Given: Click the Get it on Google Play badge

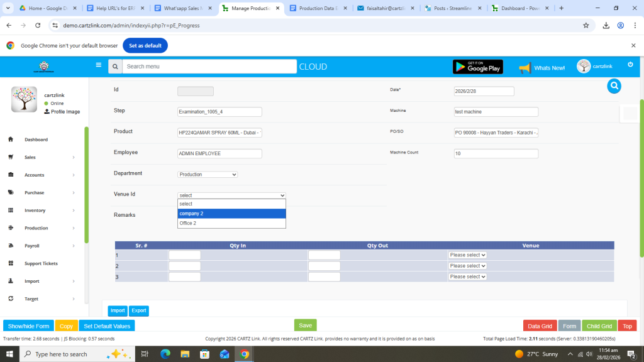Looking at the screenshot, I should pos(477,67).
